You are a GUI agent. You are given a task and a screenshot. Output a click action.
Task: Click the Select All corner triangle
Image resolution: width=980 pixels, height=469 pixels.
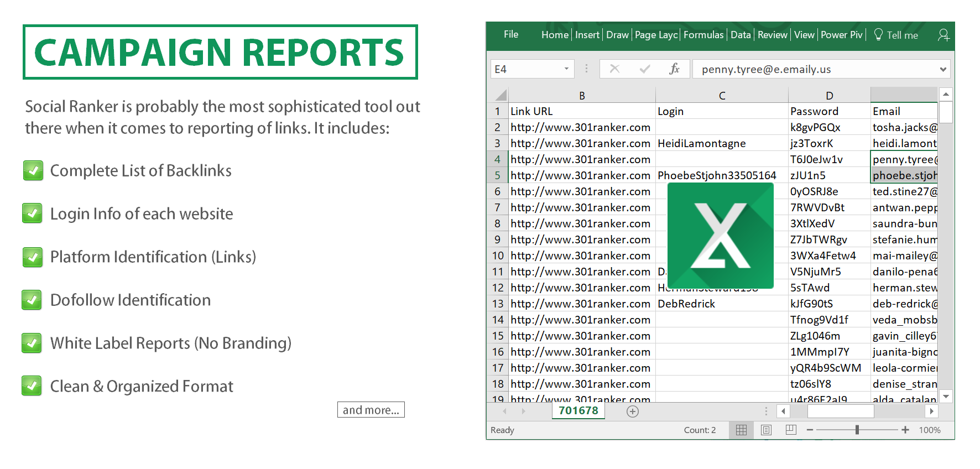pos(501,95)
